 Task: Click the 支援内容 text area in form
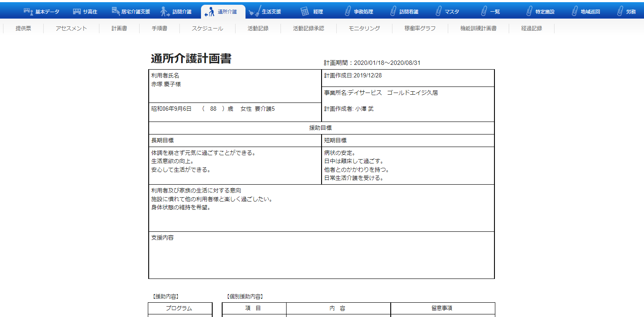pyautogui.click(x=321, y=259)
